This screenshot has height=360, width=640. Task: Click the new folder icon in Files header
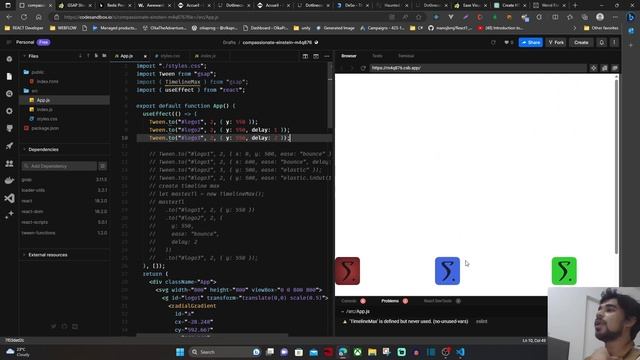[104, 56]
